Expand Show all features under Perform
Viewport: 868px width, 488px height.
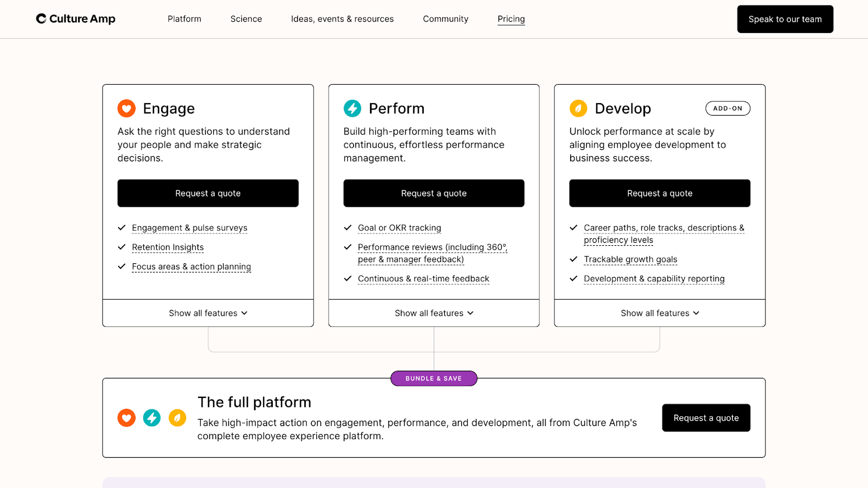pos(434,313)
